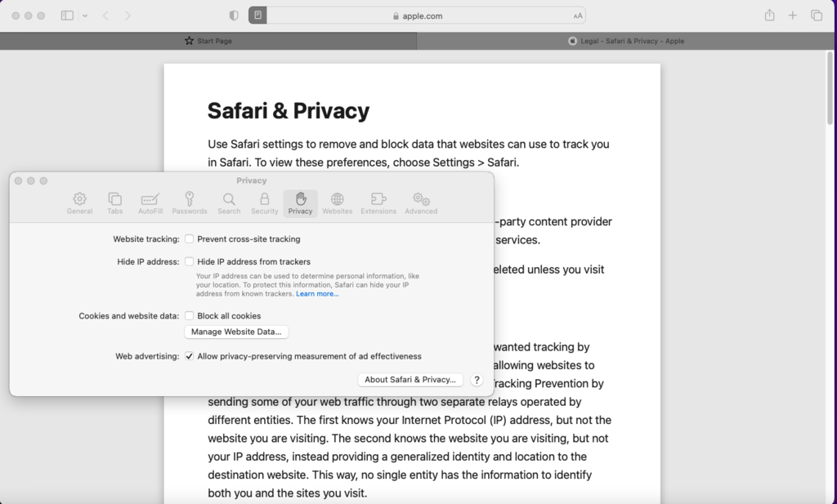Open the Search preferences pane
The width and height of the screenshot is (837, 504).
point(229,203)
